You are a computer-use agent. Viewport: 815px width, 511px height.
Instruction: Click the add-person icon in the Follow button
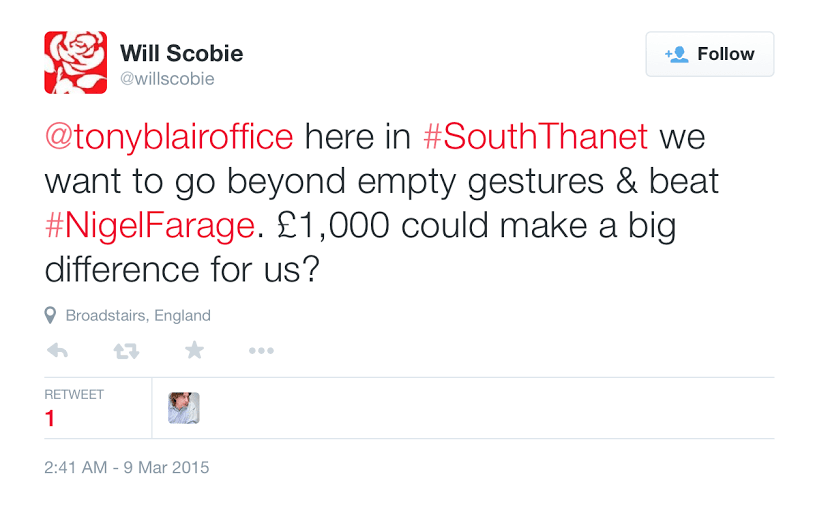click(677, 54)
